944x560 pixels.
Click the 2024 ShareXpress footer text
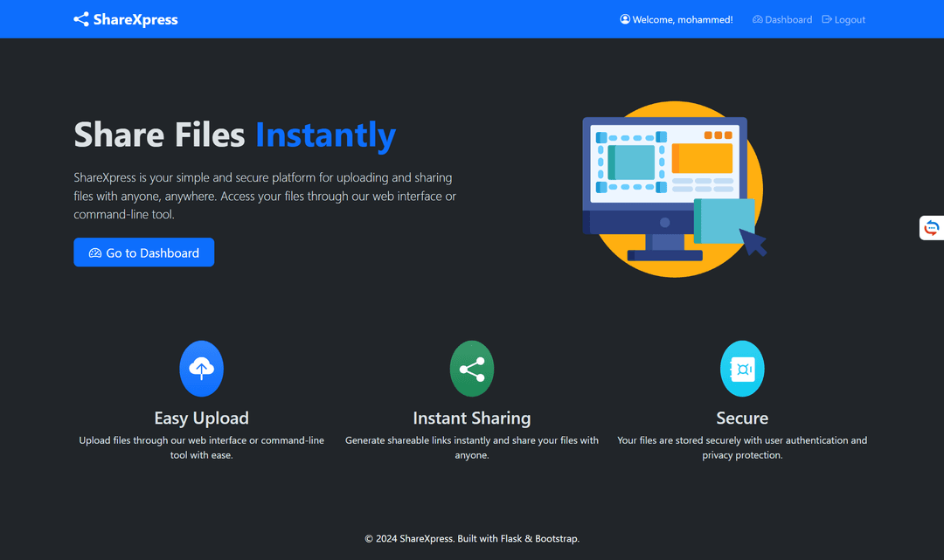pos(471,538)
